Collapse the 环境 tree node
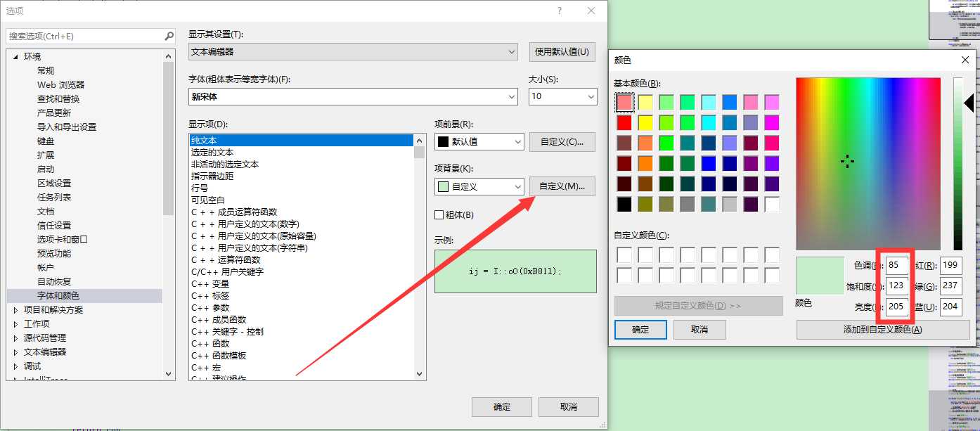This screenshot has width=980, height=431. click(x=17, y=56)
